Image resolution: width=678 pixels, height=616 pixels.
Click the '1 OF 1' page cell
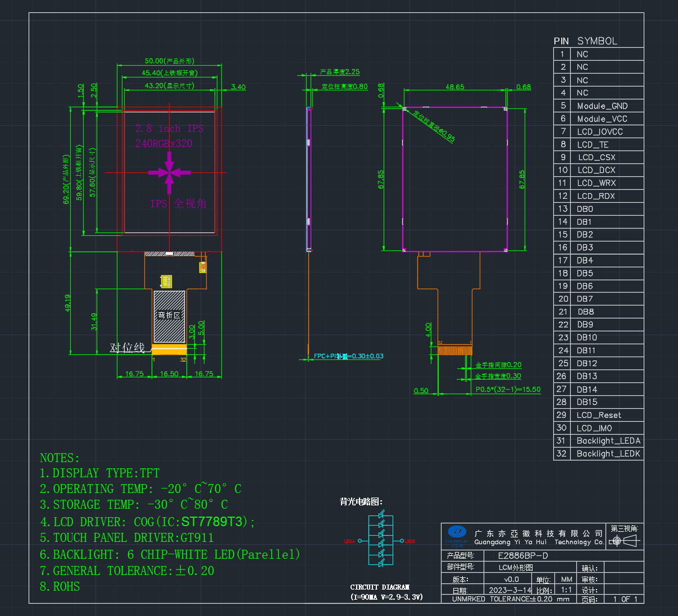[625, 599]
